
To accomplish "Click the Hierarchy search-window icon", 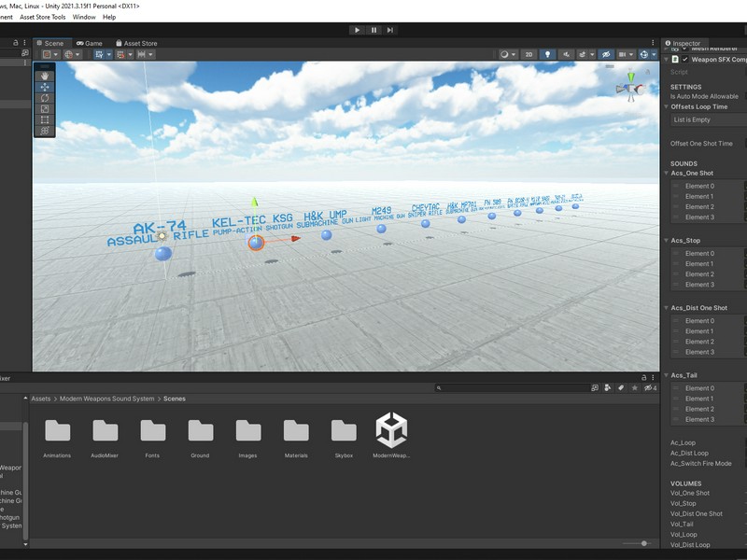I will (25, 53).
